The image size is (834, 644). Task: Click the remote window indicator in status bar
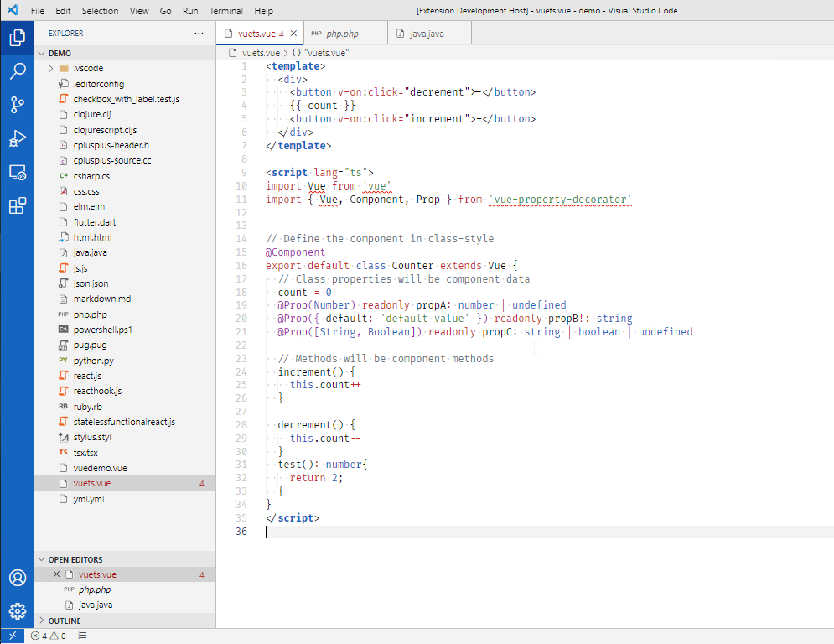coord(13,636)
